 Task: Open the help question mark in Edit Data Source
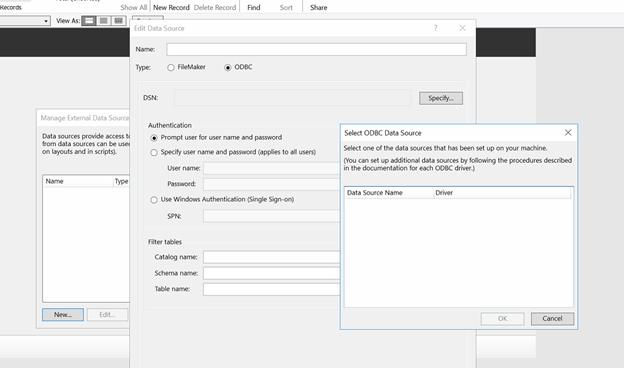(435, 28)
